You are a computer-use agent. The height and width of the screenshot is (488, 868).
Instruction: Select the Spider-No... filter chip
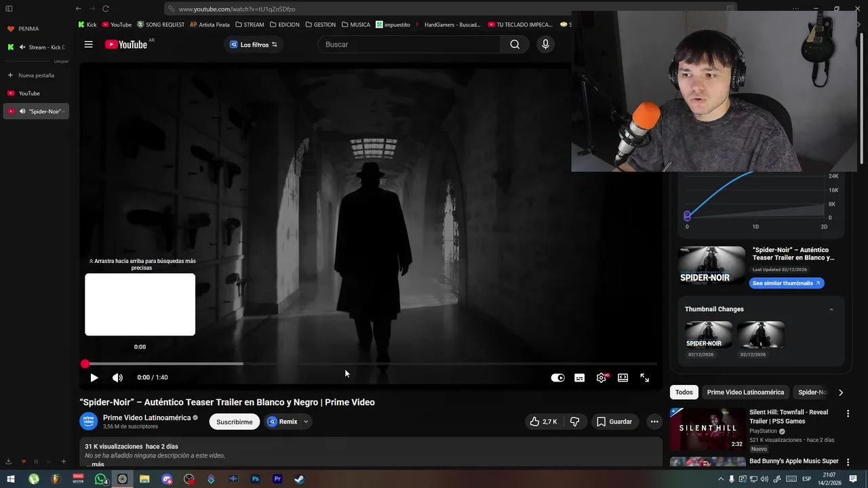click(x=811, y=392)
